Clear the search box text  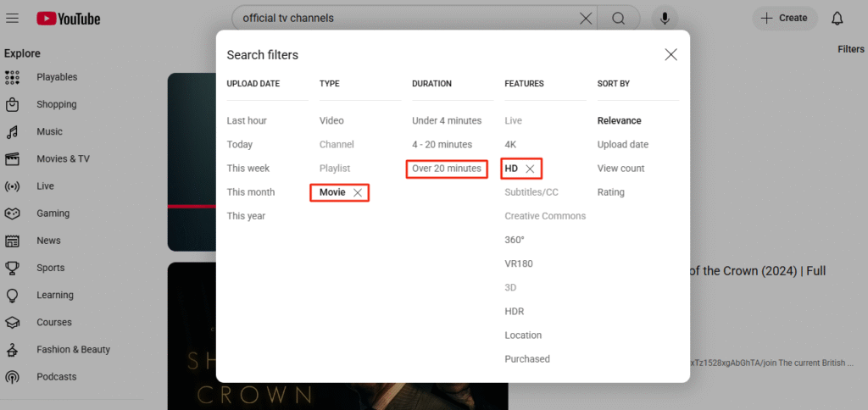coord(586,19)
